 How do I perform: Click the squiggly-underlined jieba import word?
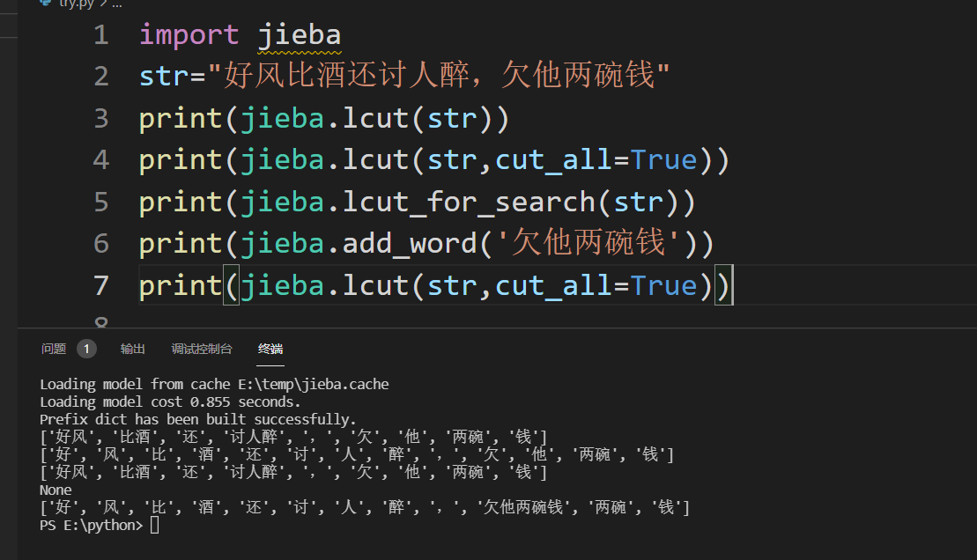300,35
